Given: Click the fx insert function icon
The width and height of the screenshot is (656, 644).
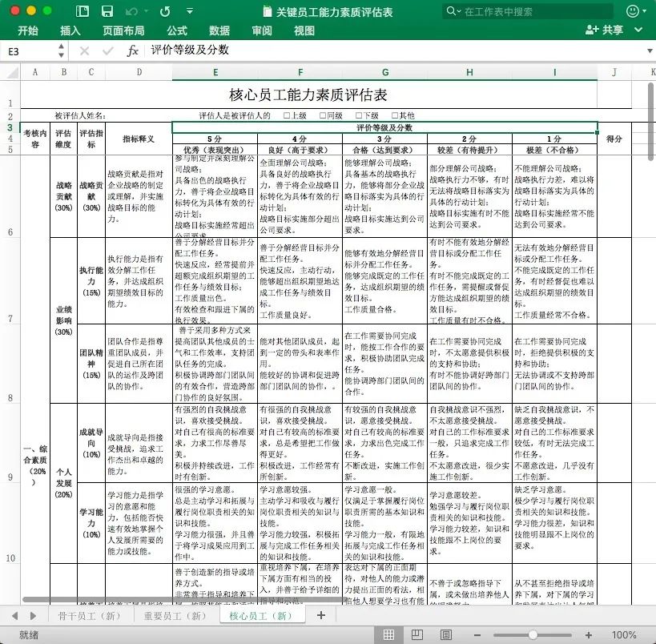Looking at the screenshot, I should pos(133,50).
